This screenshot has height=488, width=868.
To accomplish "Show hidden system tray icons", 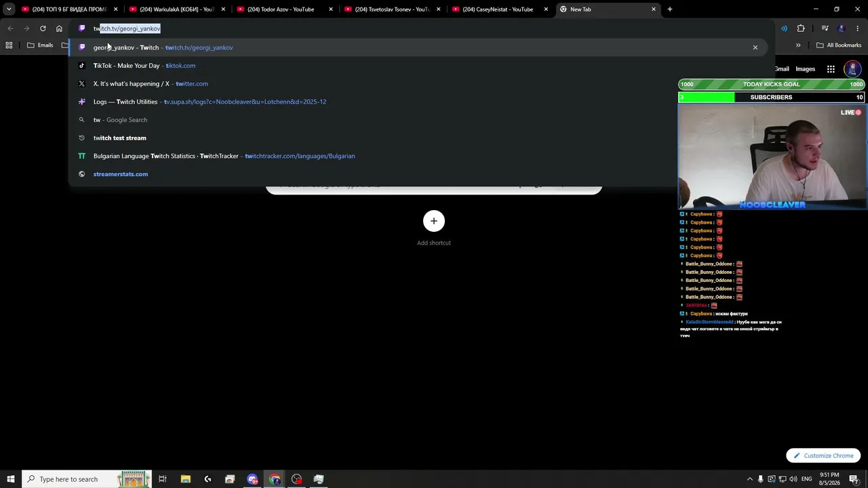I will [x=750, y=479].
